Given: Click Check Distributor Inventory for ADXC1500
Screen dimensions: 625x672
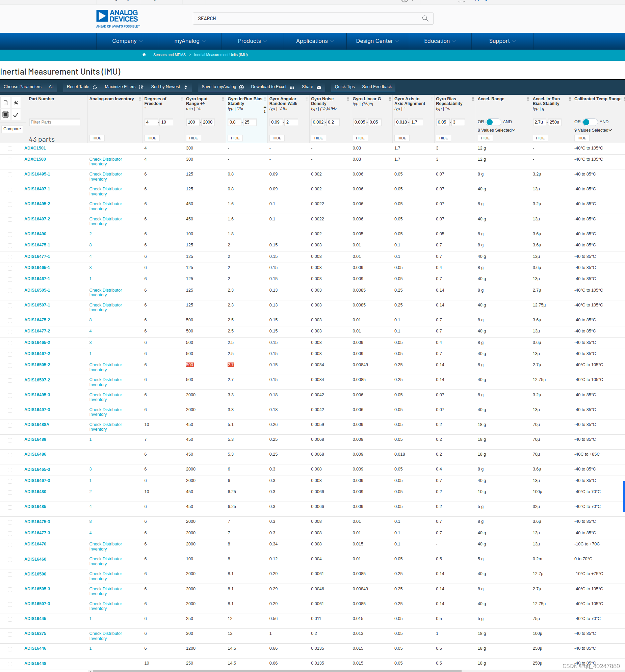Looking at the screenshot, I should pyautogui.click(x=106, y=162).
